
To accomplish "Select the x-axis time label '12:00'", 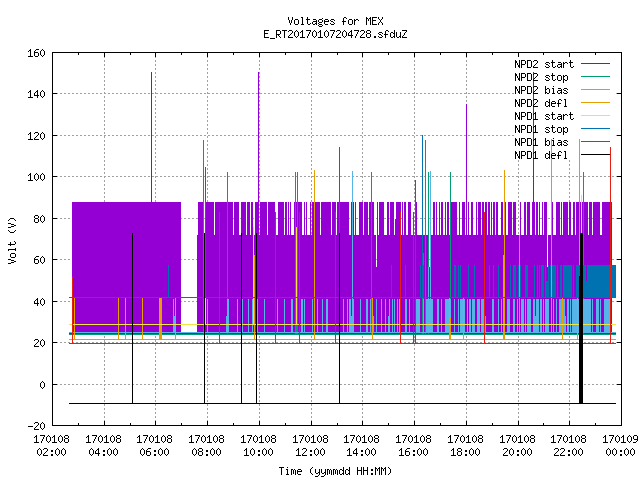I will [310, 452].
